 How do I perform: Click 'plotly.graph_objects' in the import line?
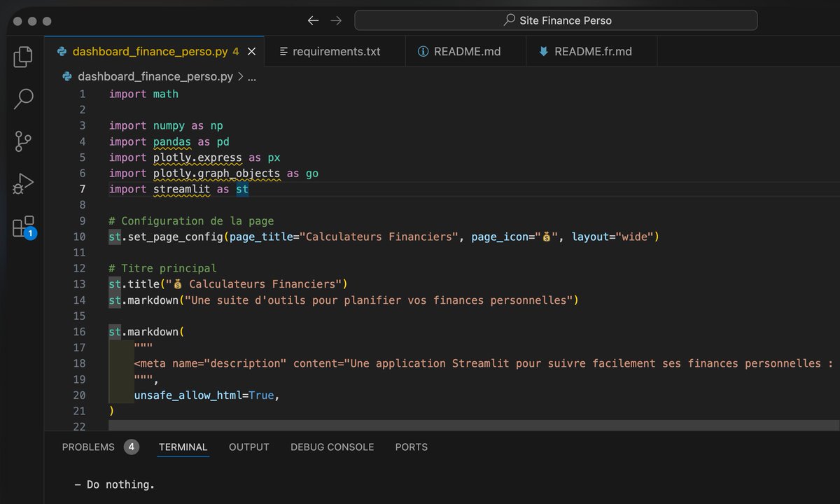point(216,173)
